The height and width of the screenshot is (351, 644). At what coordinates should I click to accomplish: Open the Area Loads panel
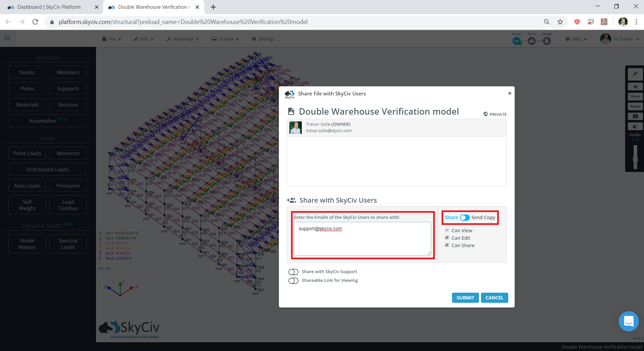pos(27,185)
